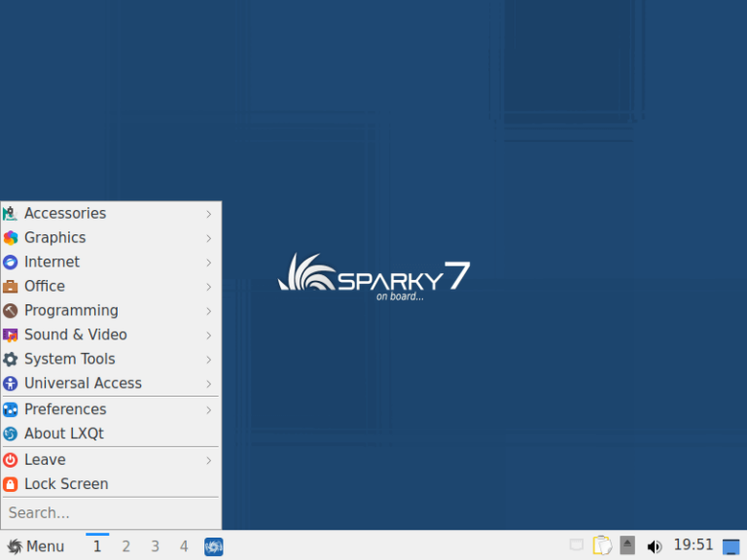747x560 pixels.
Task: Expand the Graphics submenu arrow
Action: point(209,238)
